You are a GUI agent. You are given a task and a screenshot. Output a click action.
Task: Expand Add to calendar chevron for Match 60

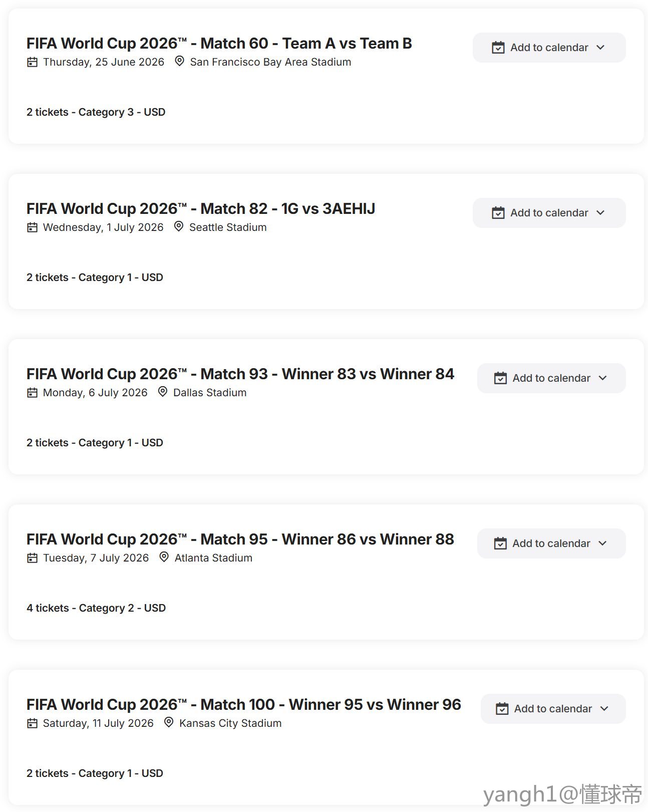coord(600,48)
